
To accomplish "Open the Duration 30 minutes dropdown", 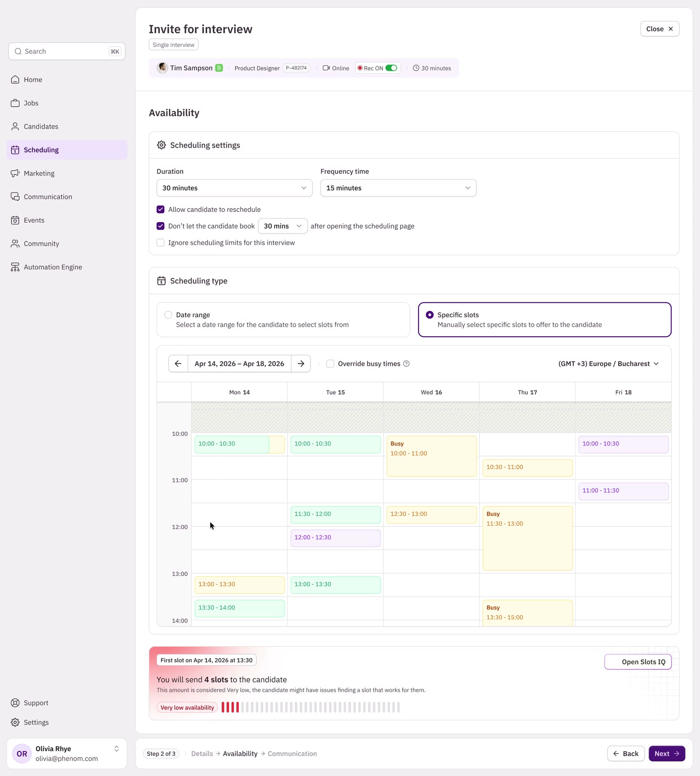I will (x=234, y=188).
